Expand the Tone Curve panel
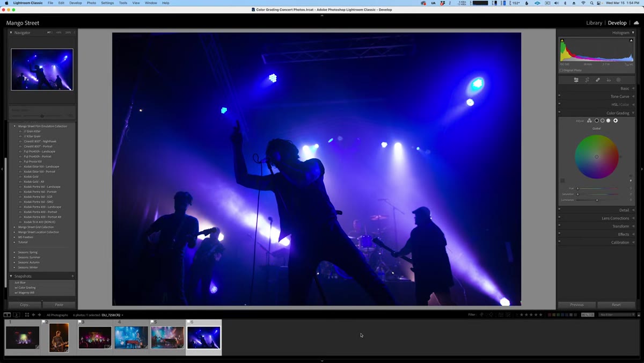Screen dimensions: 644x363 [633, 97]
